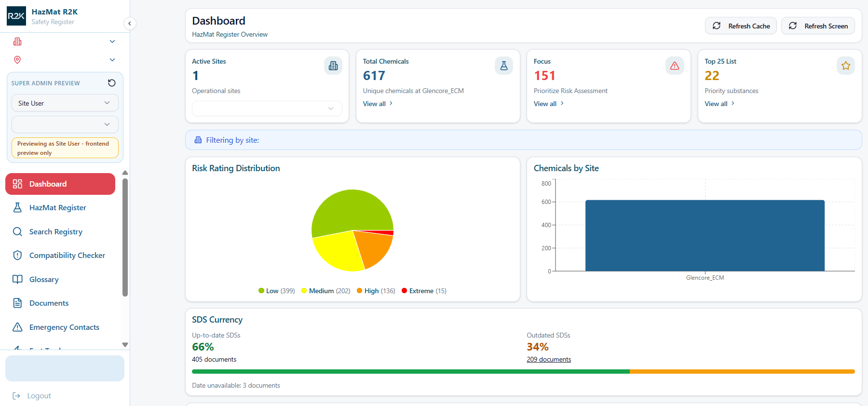Collapse the sidebar with the chevron button
Screen dimensions: 868x406
click(x=129, y=23)
